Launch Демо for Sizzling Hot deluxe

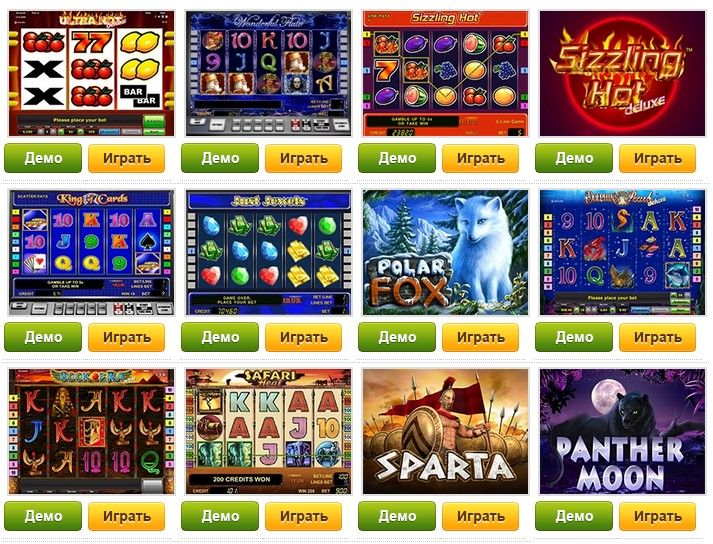pyautogui.click(x=574, y=158)
